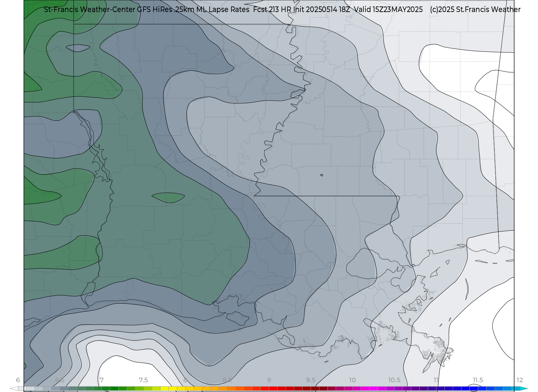Click the map title 'St-Francis Weather-Center GFS HiRes'

click(x=108, y=10)
